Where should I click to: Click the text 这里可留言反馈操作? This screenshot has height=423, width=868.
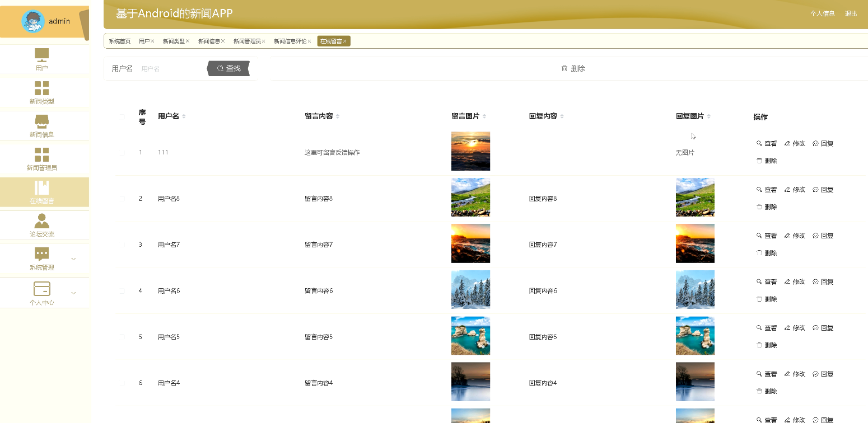click(332, 152)
